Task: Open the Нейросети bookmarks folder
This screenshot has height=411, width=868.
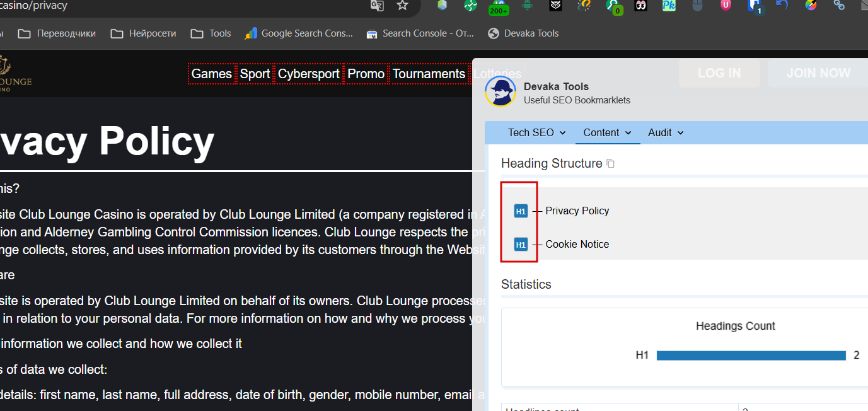Action: pos(143,33)
